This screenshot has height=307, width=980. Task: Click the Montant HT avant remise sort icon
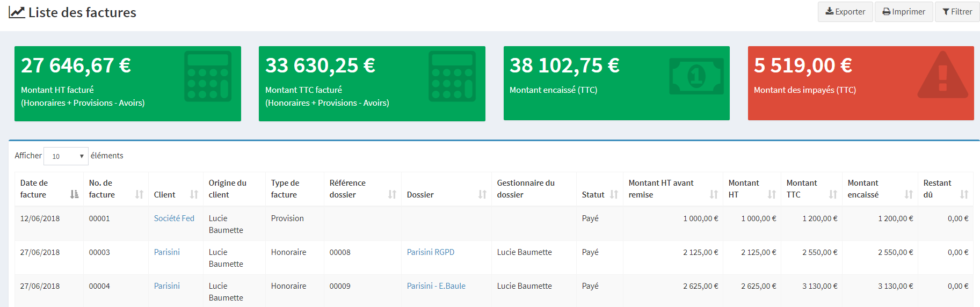pyautogui.click(x=714, y=194)
